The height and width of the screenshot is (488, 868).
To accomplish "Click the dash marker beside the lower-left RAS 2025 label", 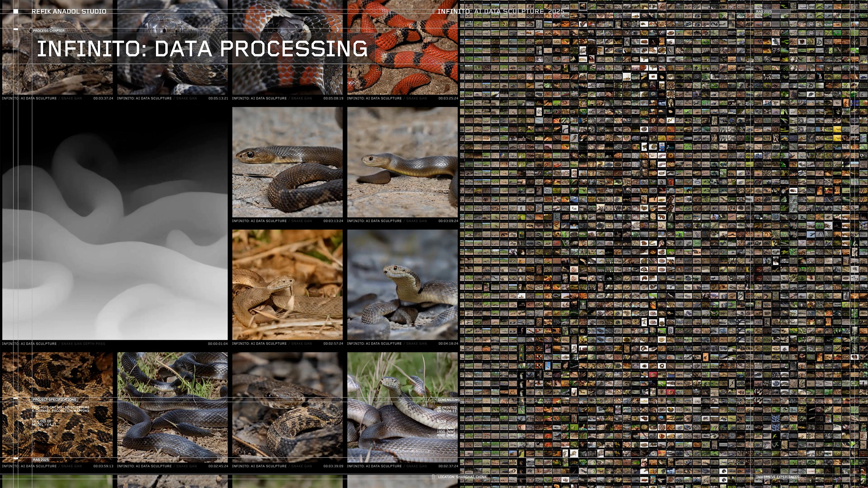I will tap(16, 458).
